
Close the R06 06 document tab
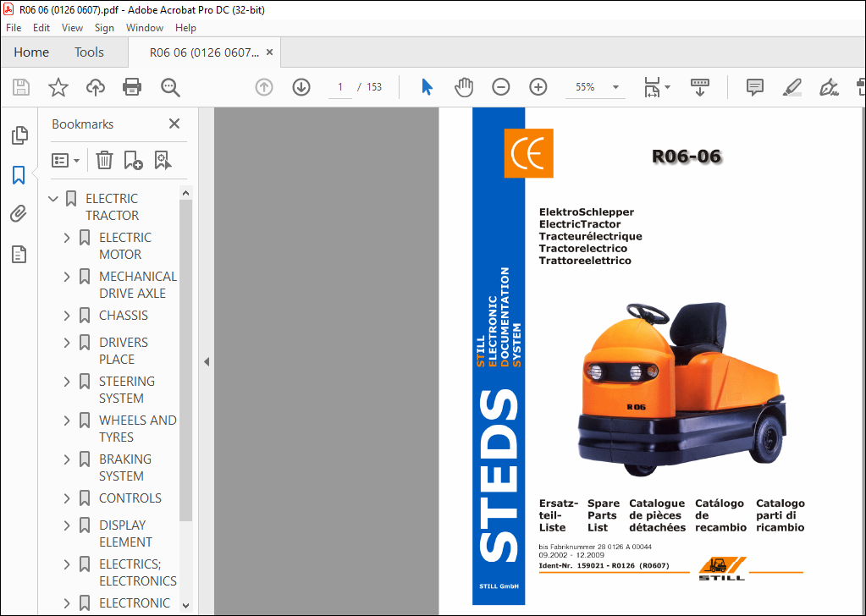coord(269,52)
